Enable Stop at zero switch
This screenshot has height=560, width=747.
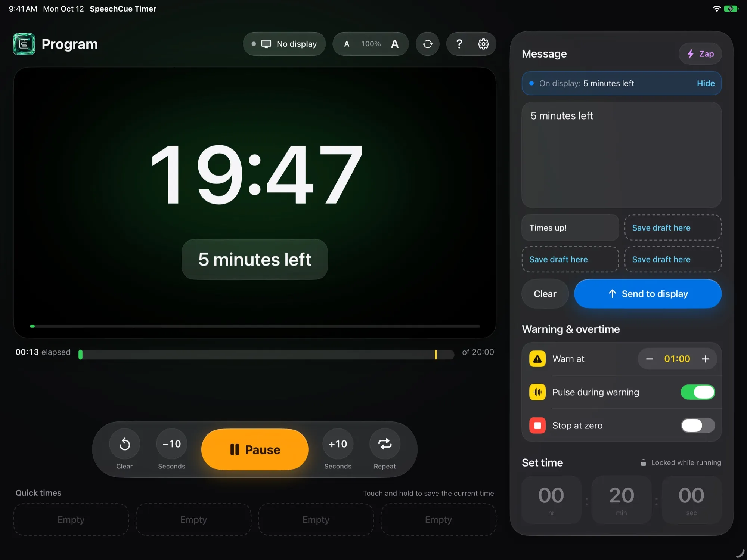click(698, 426)
